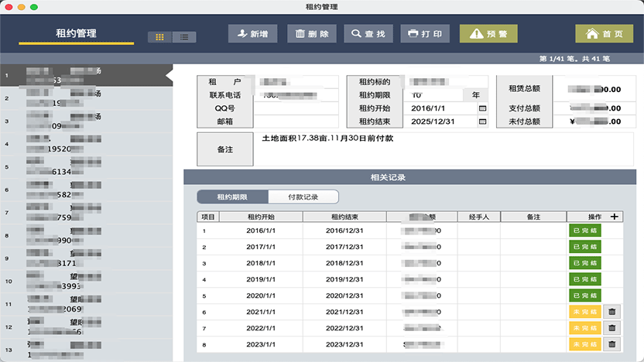Click the 新增 add button
This screenshot has width=644, height=362.
[252, 34]
